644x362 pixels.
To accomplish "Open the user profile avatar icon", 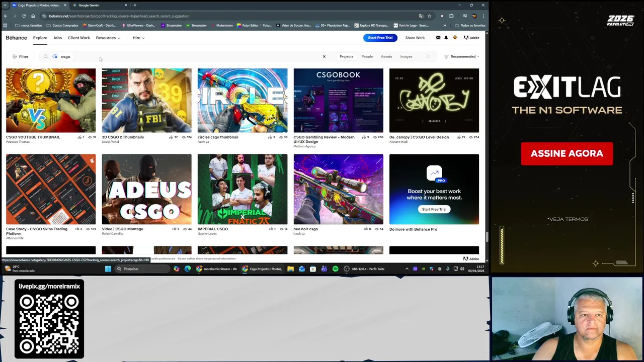I will point(455,38).
